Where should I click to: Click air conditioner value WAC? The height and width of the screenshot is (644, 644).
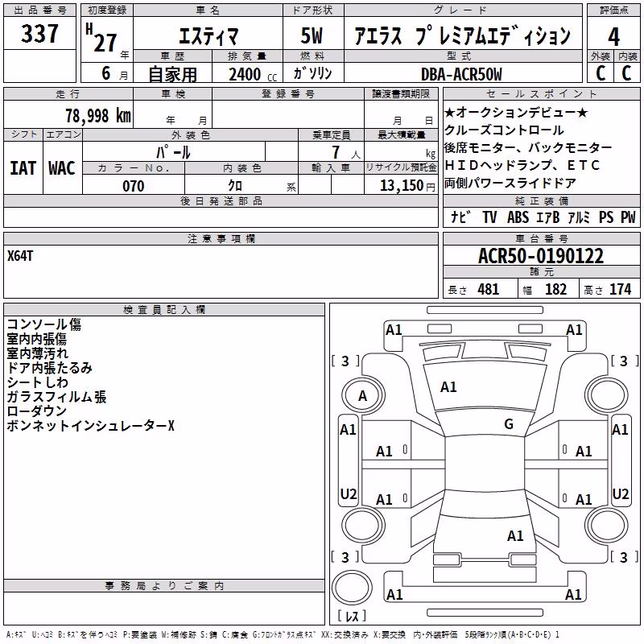[62, 168]
